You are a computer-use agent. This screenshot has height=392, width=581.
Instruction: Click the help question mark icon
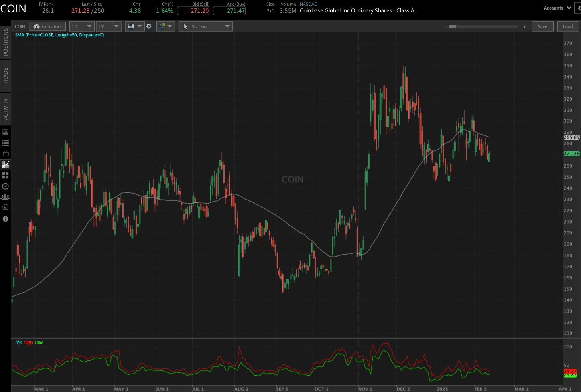(6, 219)
